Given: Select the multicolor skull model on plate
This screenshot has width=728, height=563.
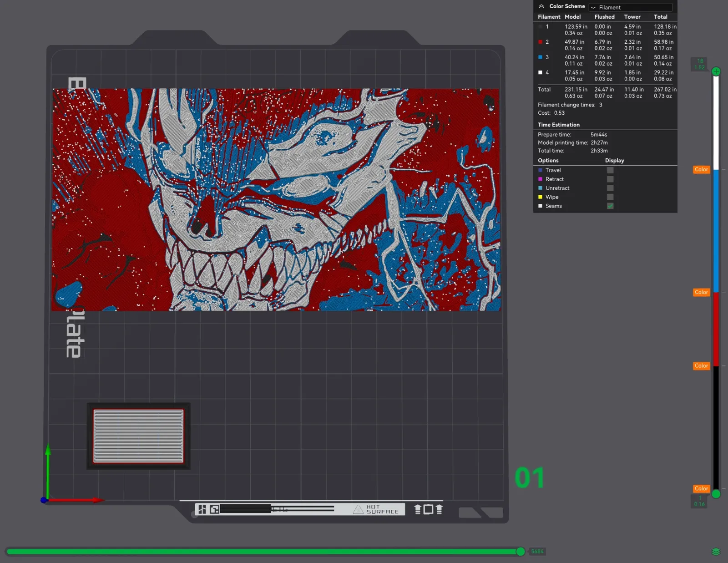Looking at the screenshot, I should (x=276, y=200).
